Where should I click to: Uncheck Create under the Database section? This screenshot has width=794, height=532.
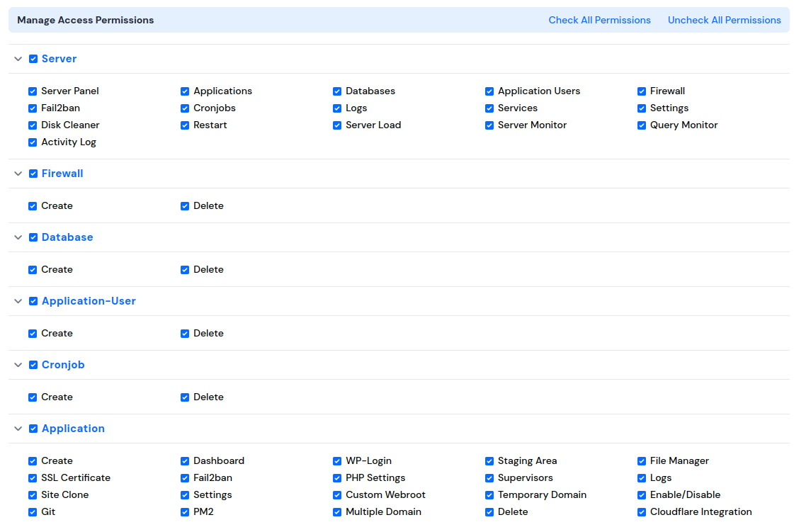[33, 270]
